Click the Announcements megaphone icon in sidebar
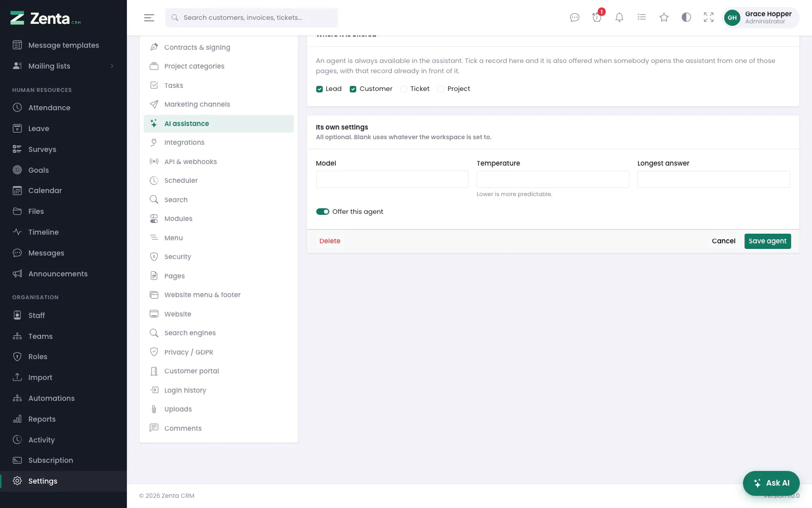This screenshot has width=812, height=508. [x=17, y=274]
